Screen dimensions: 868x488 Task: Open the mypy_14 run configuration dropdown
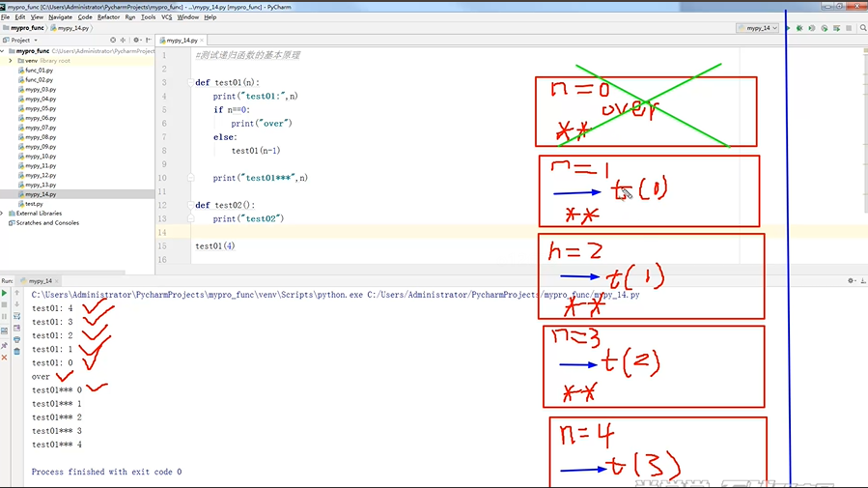click(x=758, y=28)
